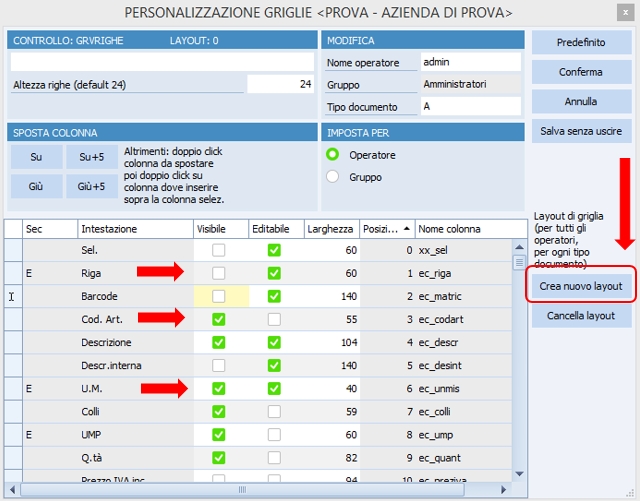
Task: Click Salva senza uscire
Action: [581, 131]
